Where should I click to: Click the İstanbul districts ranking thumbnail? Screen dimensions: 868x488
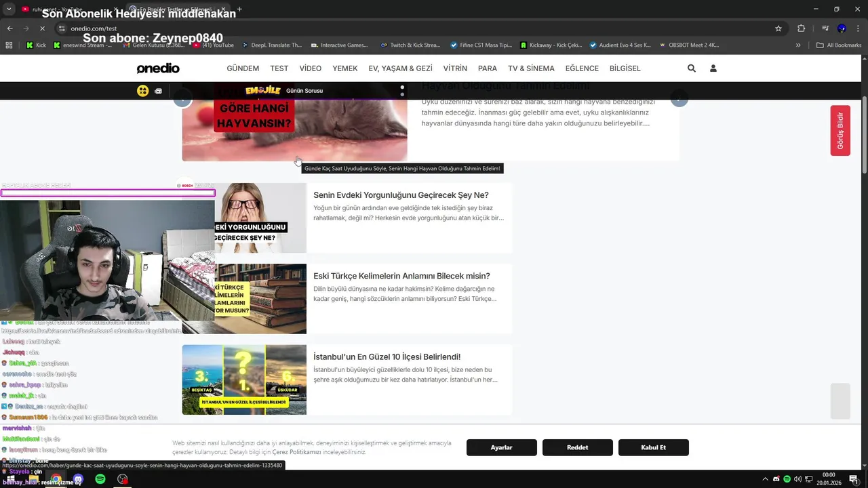click(x=244, y=380)
